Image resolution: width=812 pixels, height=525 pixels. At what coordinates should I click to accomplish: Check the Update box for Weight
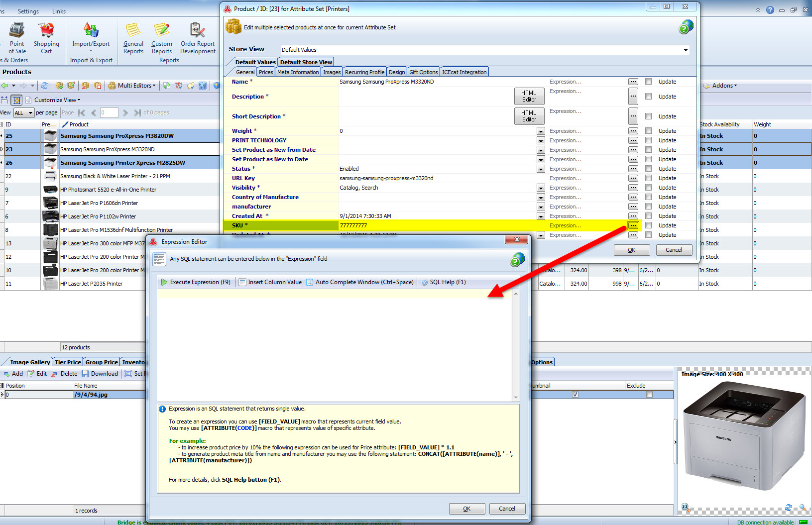pos(648,130)
